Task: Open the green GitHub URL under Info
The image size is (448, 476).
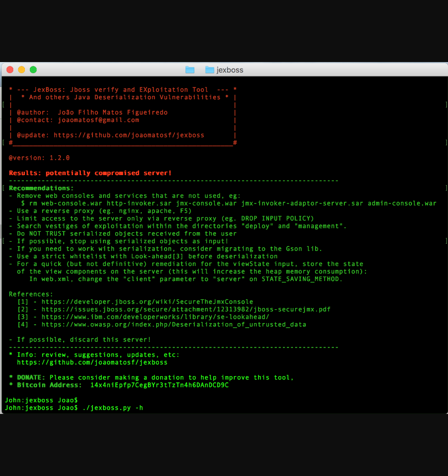Action: [92, 362]
